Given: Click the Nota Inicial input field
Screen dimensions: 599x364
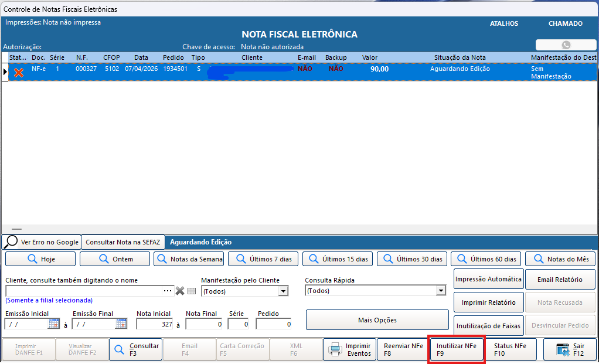Looking at the screenshot, I should click(x=155, y=324).
